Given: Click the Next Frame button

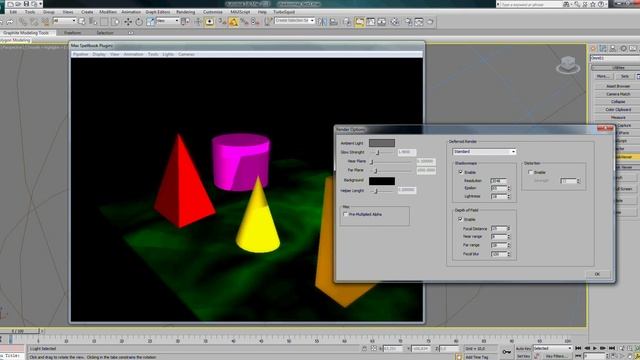Looking at the screenshot, I should pos(603,348).
